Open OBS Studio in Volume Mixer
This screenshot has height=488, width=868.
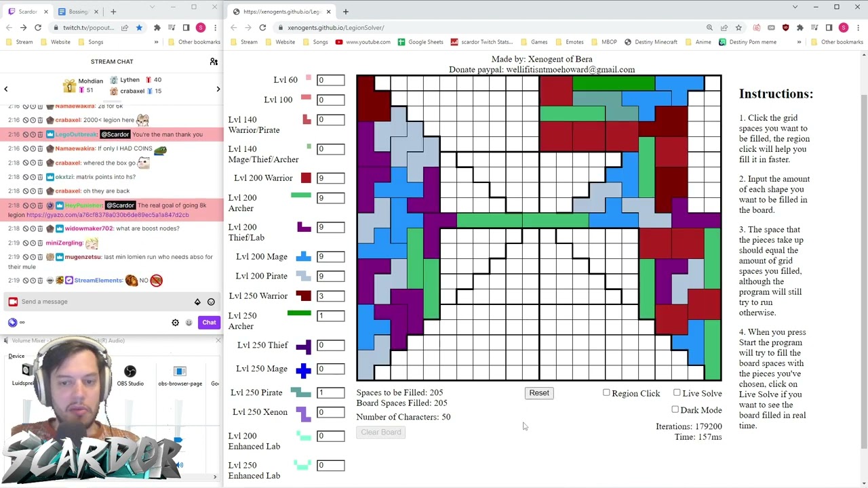[130, 375]
